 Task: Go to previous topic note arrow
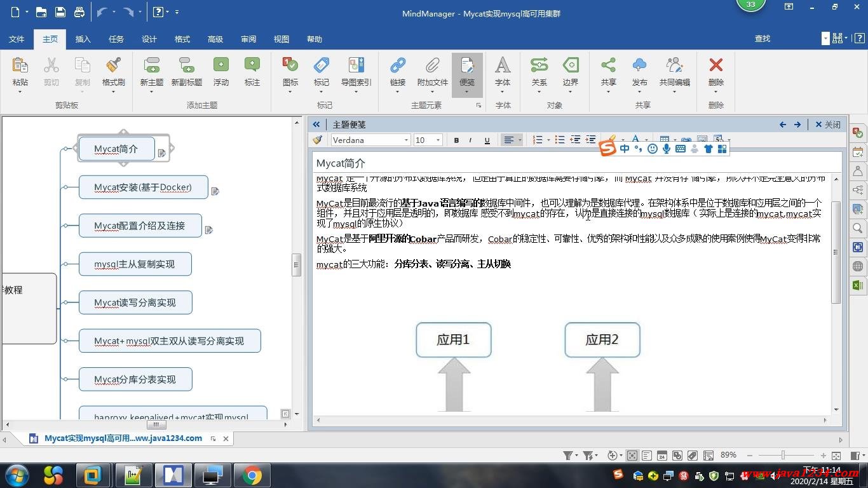pyautogui.click(x=783, y=125)
